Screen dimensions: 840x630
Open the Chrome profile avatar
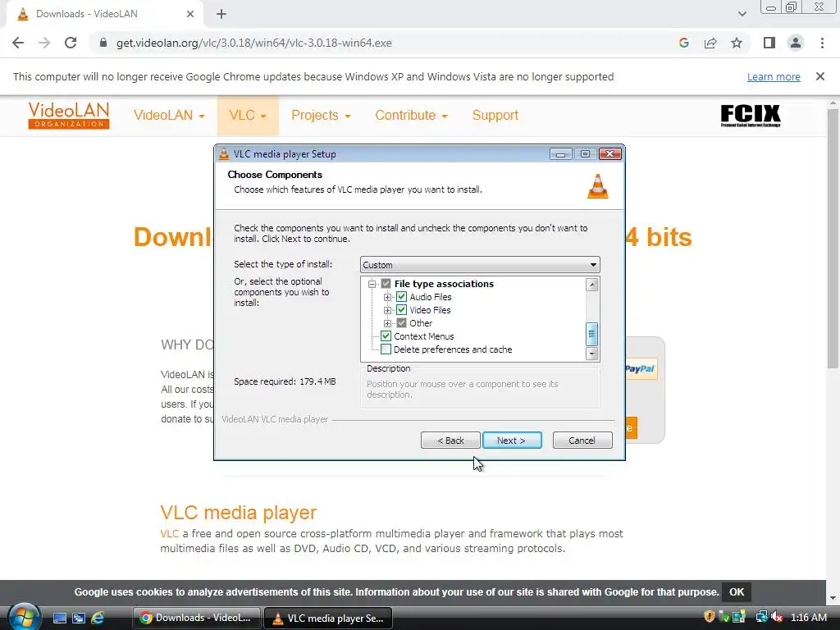pos(796,43)
